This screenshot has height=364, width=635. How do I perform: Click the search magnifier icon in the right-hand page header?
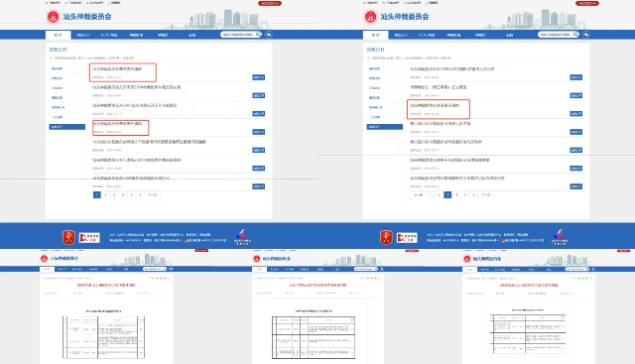tap(575, 35)
